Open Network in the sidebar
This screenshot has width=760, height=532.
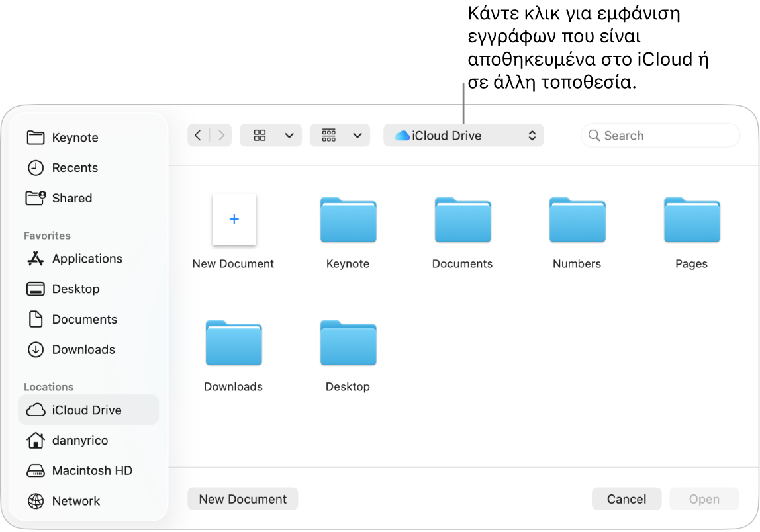tap(88, 501)
